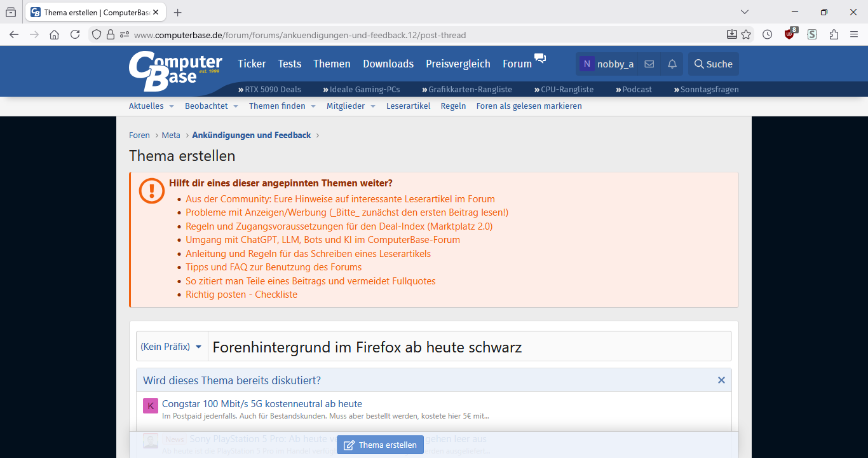The width and height of the screenshot is (868, 458).
Task: Open Firefox application hamburger menu
Action: pyautogui.click(x=854, y=35)
